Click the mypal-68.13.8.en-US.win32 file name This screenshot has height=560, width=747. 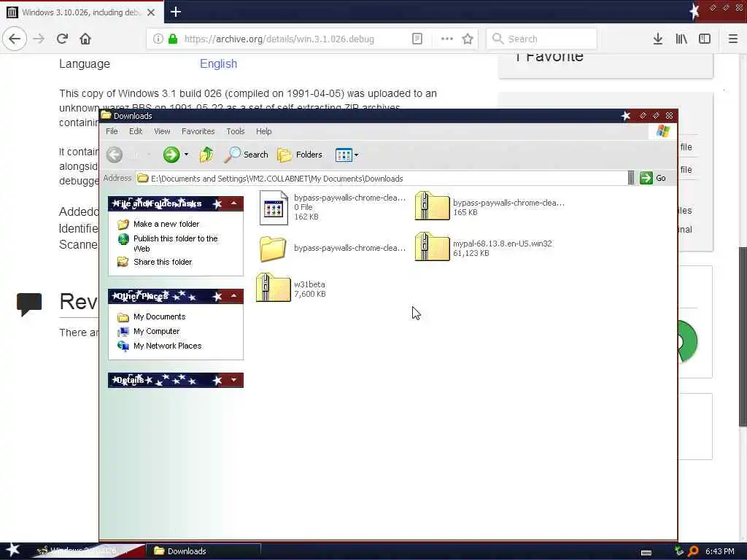click(x=502, y=244)
